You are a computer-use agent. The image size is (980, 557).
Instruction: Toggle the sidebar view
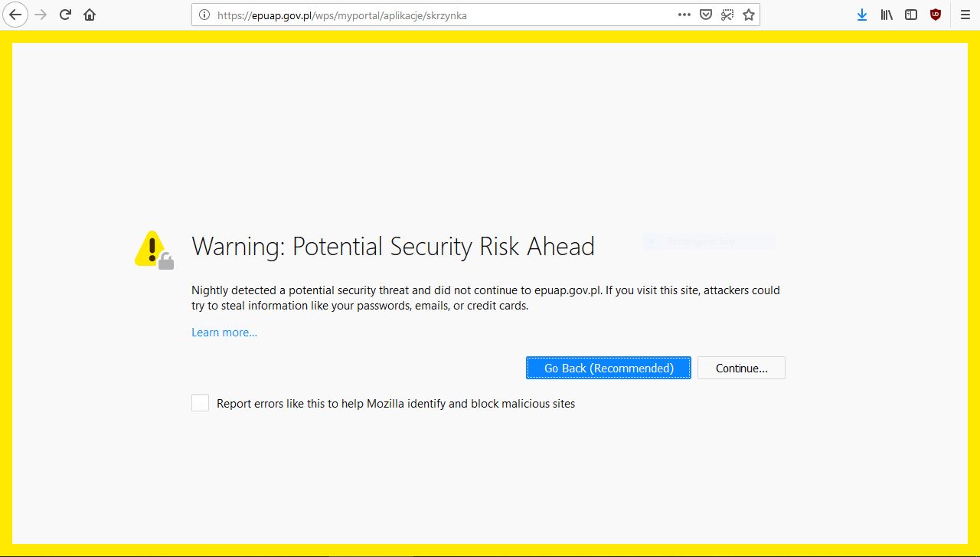tap(911, 15)
